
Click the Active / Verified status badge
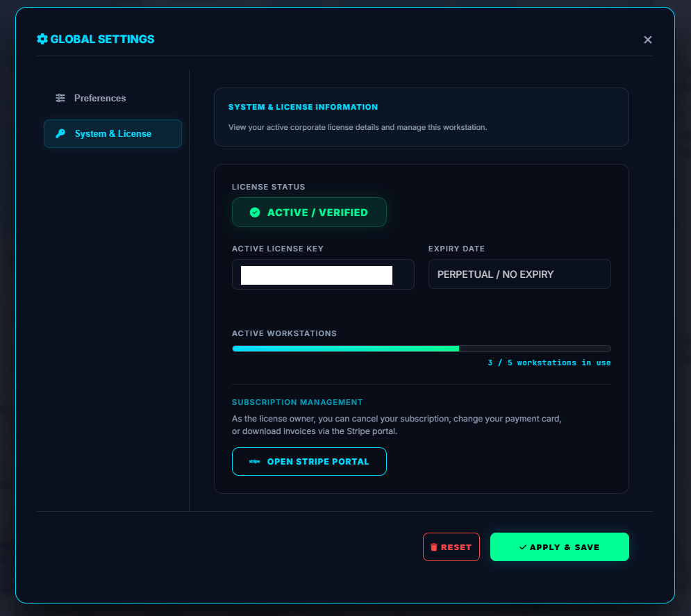pyautogui.click(x=309, y=212)
